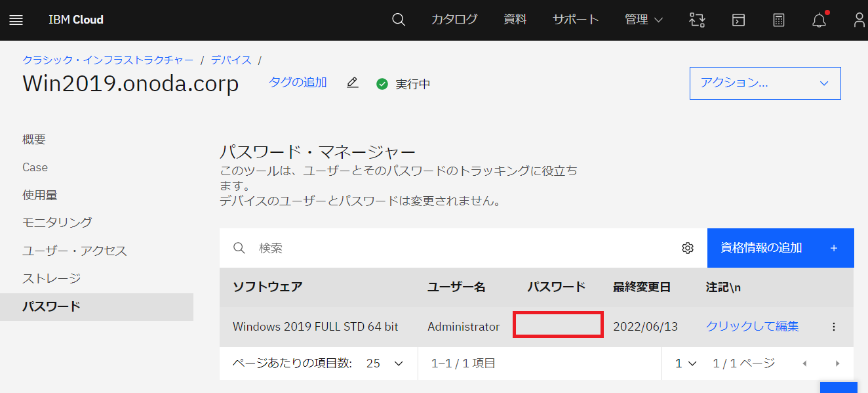The height and width of the screenshot is (393, 868).
Task: Select 使用量 in the side navigation
Action: [x=40, y=195]
